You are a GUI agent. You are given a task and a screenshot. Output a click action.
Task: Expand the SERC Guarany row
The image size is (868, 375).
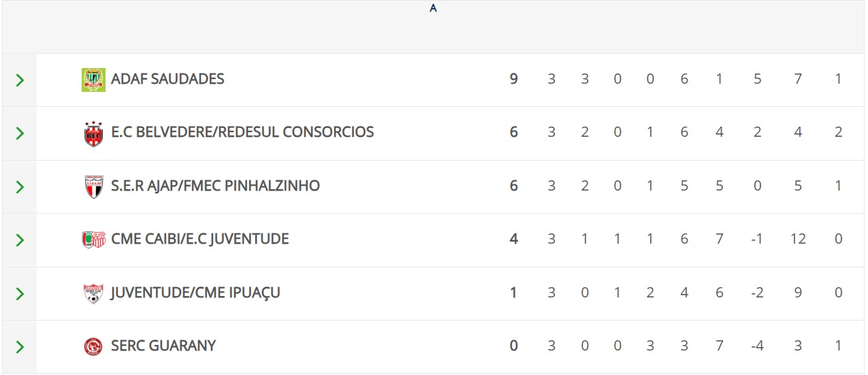[x=20, y=346]
